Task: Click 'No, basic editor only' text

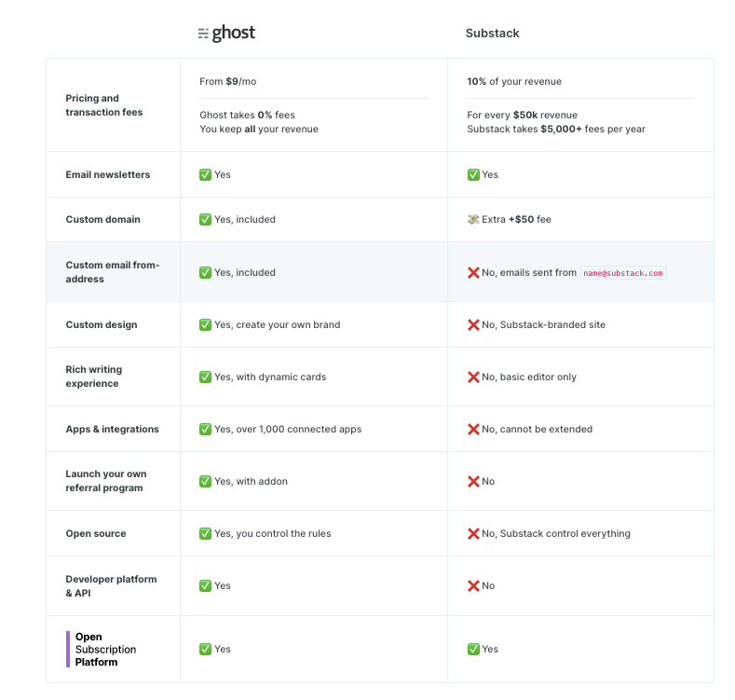Action: point(529,377)
